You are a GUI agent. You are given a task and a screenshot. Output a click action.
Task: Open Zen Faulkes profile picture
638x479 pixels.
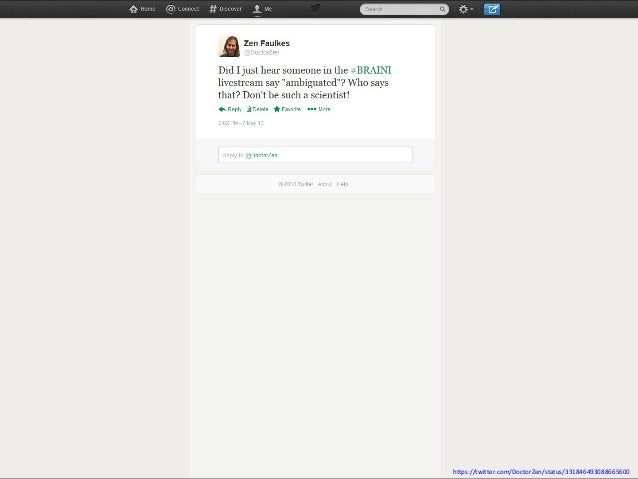point(229,46)
